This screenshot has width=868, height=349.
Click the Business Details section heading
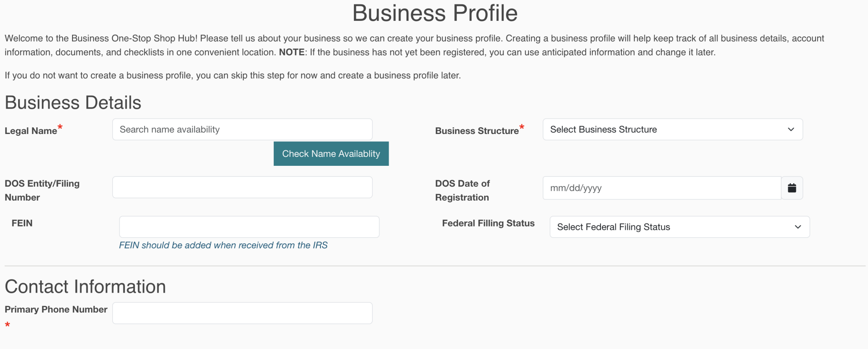[x=72, y=102]
